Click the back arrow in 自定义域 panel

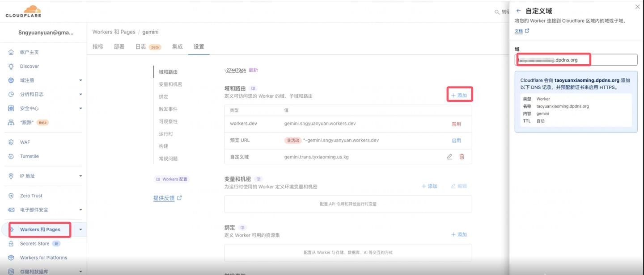[518, 11]
